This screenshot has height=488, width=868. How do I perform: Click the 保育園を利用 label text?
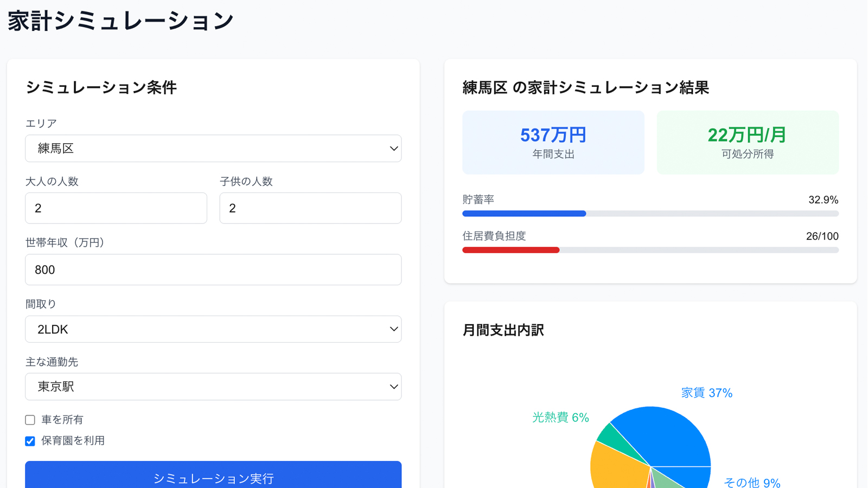click(x=73, y=441)
